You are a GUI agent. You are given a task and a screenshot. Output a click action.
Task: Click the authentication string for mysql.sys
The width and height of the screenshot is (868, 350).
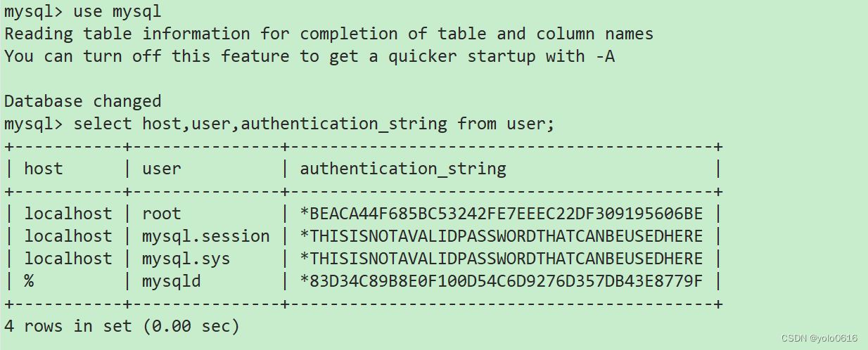[x=501, y=259]
